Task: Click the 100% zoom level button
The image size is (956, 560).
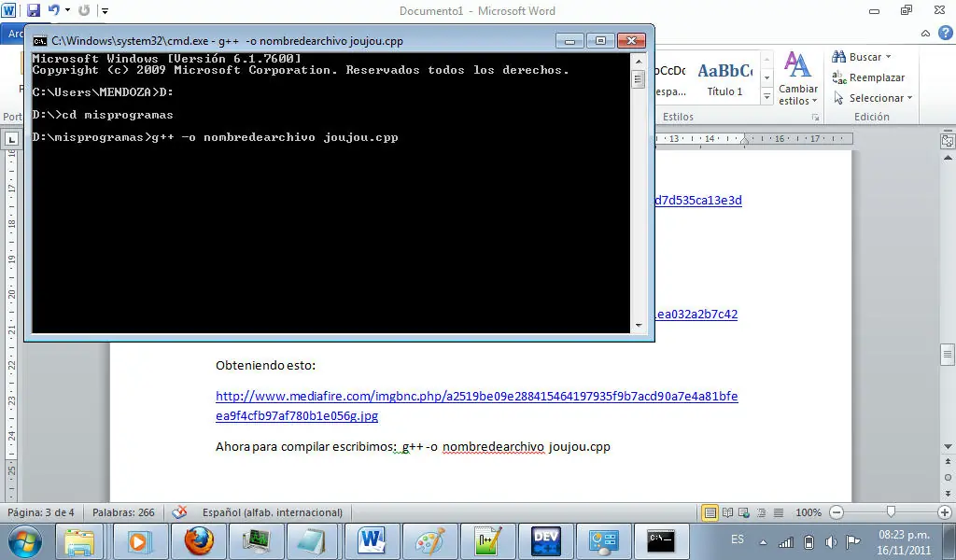Action: [x=808, y=512]
